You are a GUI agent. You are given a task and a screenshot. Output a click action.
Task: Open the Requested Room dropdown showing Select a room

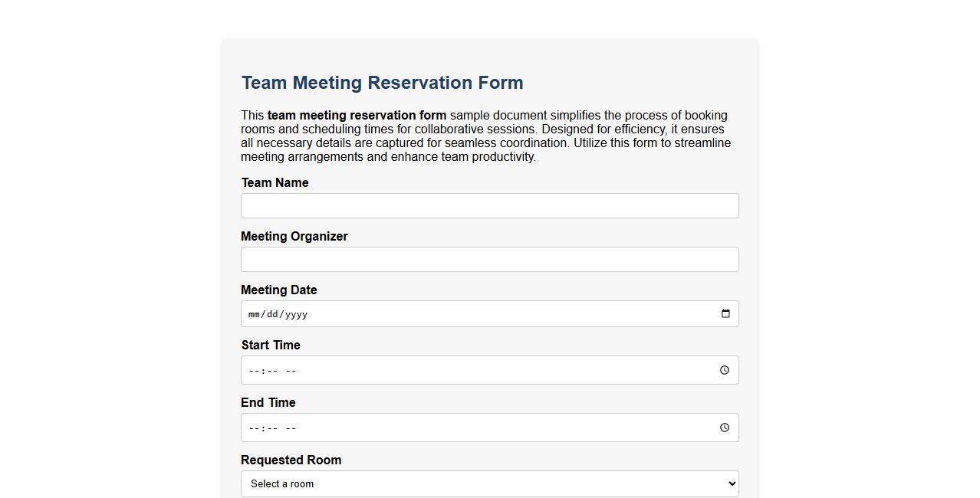[490, 483]
